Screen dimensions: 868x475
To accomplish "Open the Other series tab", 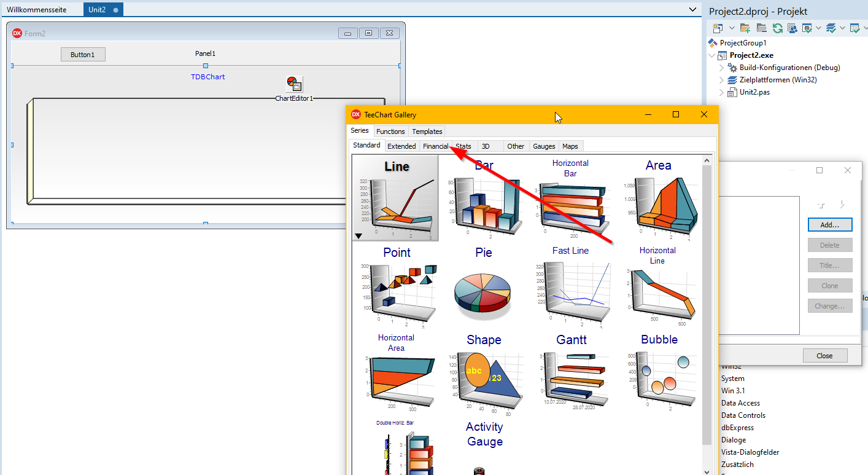I will pos(516,146).
